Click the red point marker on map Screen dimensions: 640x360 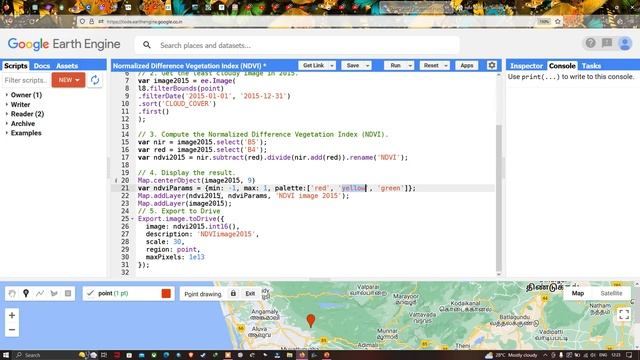pyautogui.click(x=311, y=320)
